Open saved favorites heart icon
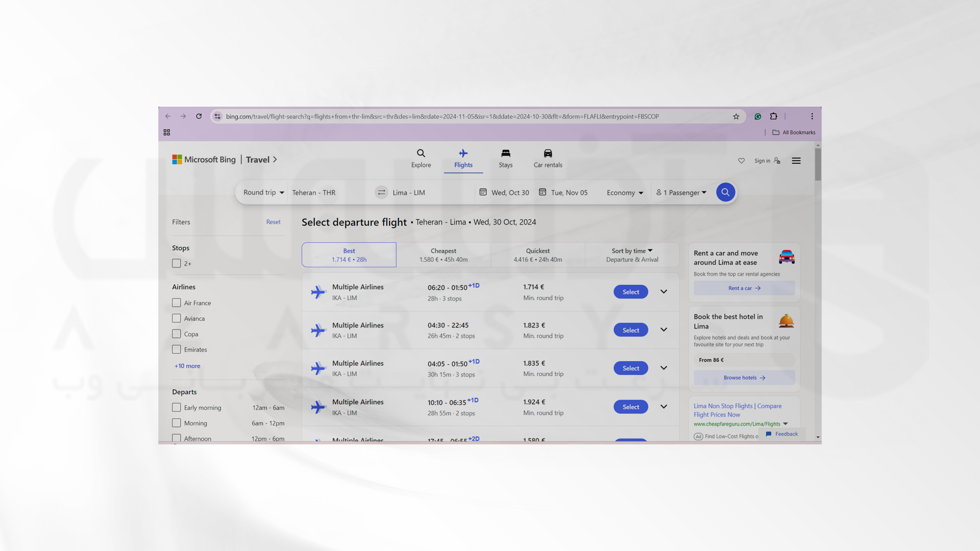 point(742,161)
